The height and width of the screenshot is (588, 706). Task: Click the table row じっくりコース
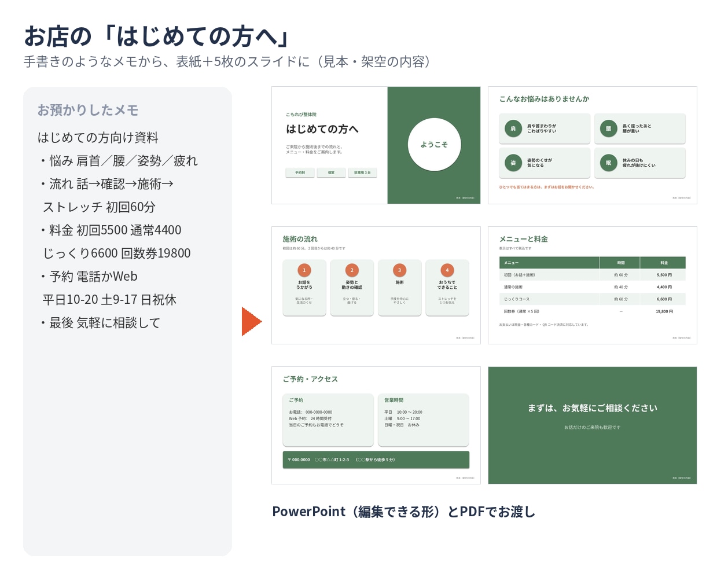(x=593, y=299)
